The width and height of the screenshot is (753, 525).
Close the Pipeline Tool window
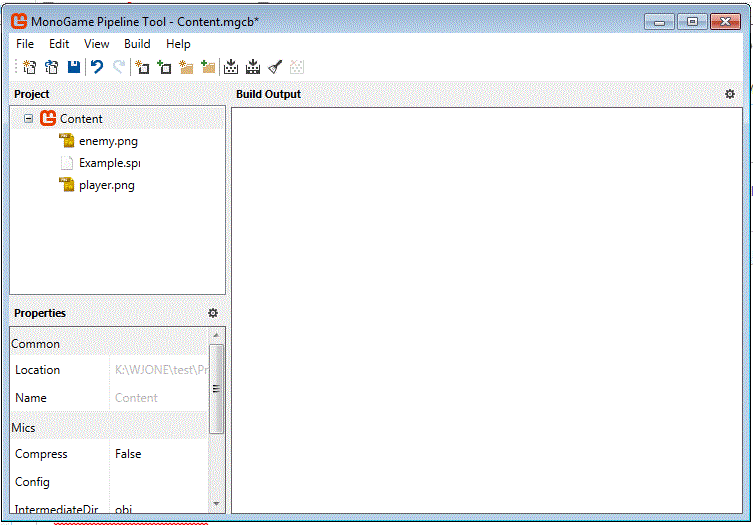coord(725,22)
